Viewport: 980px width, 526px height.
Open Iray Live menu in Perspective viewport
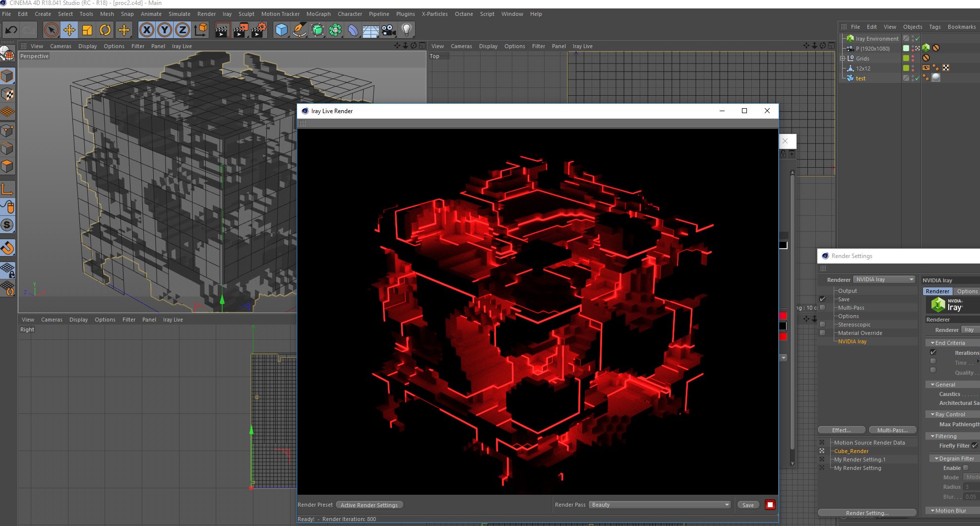[182, 46]
